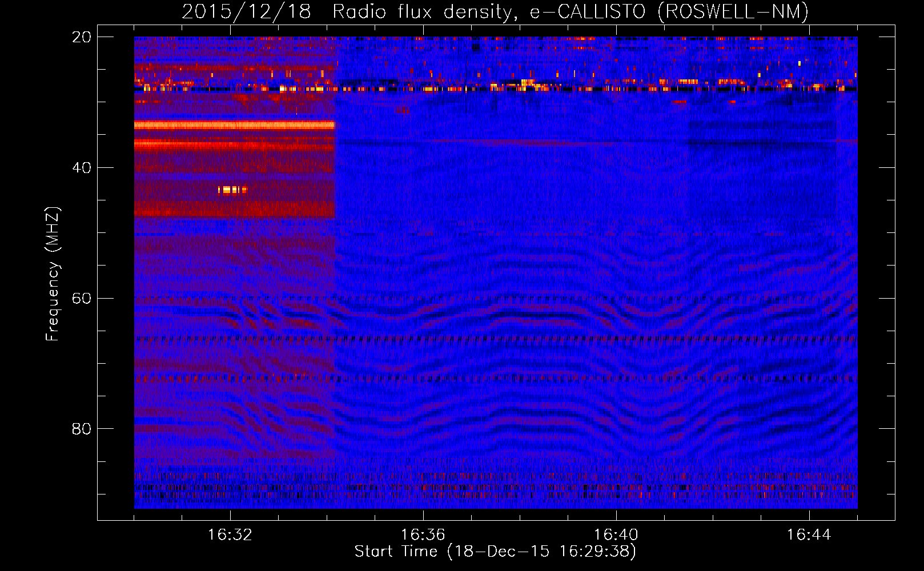The width and height of the screenshot is (924, 571).
Task: Click the '80' frequency tick label
Action: click(82, 429)
